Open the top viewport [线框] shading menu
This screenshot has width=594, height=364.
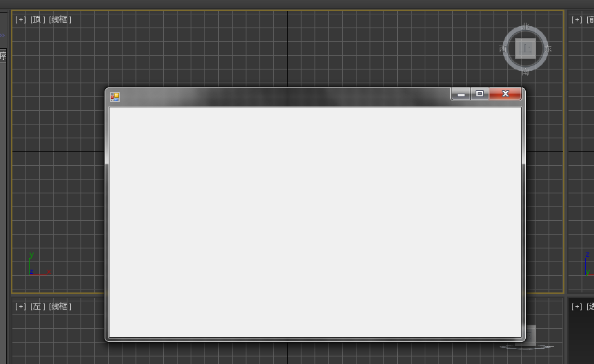(x=60, y=20)
